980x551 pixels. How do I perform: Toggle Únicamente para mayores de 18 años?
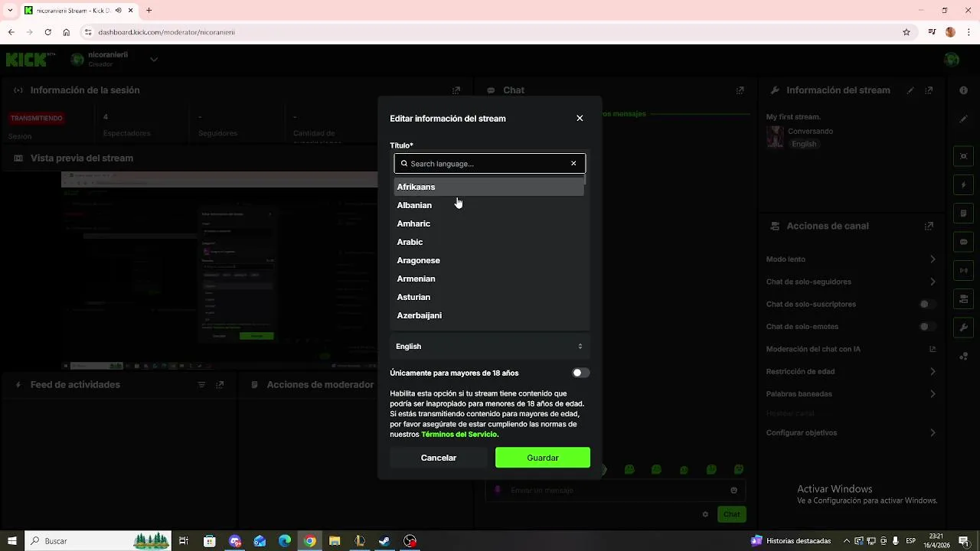coord(581,373)
